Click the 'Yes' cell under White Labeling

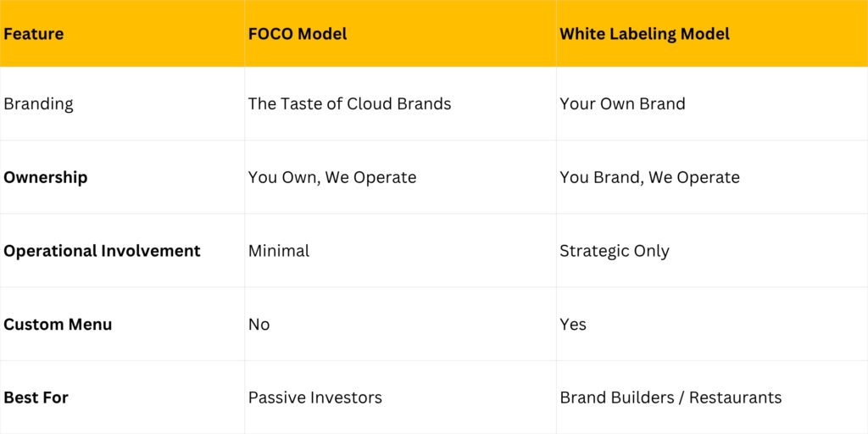pyautogui.click(x=573, y=325)
